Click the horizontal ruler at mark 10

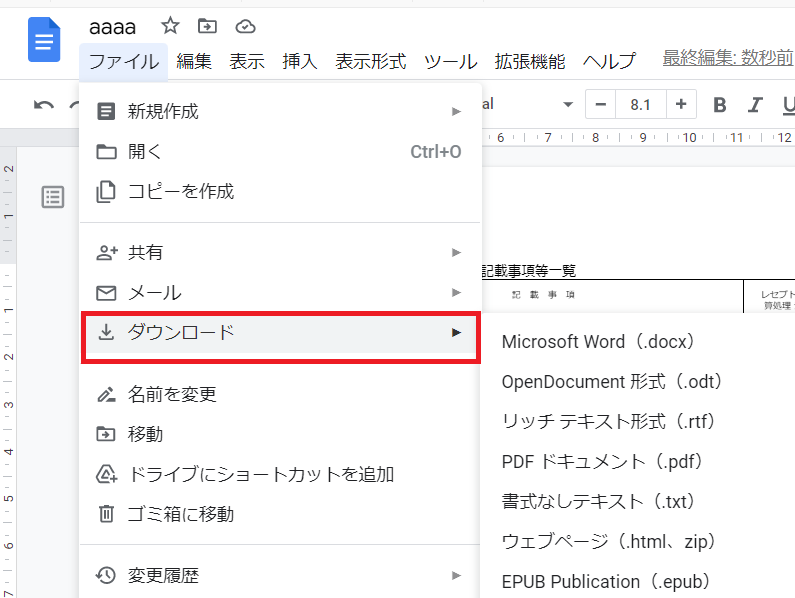tap(690, 137)
